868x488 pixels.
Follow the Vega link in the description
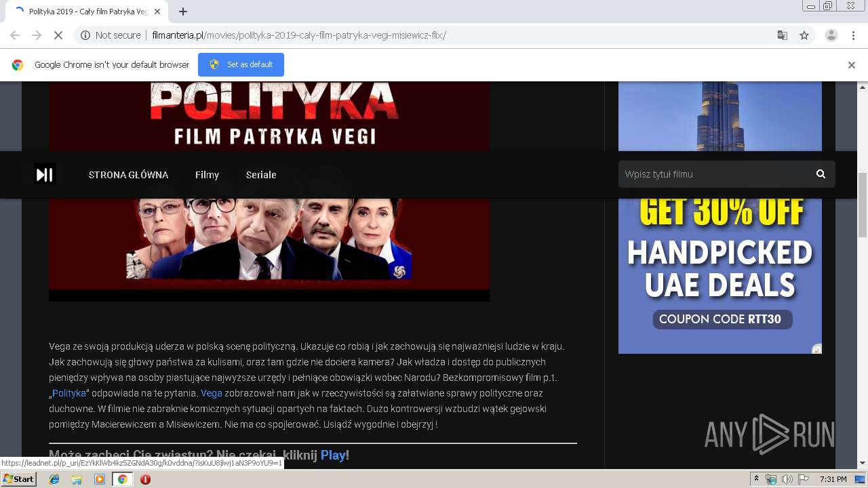212,393
